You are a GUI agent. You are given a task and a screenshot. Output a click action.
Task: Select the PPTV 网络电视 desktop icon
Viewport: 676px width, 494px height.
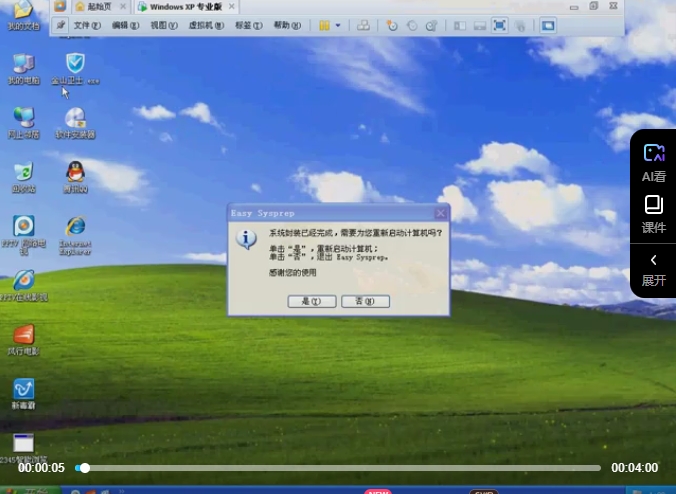coord(23,234)
